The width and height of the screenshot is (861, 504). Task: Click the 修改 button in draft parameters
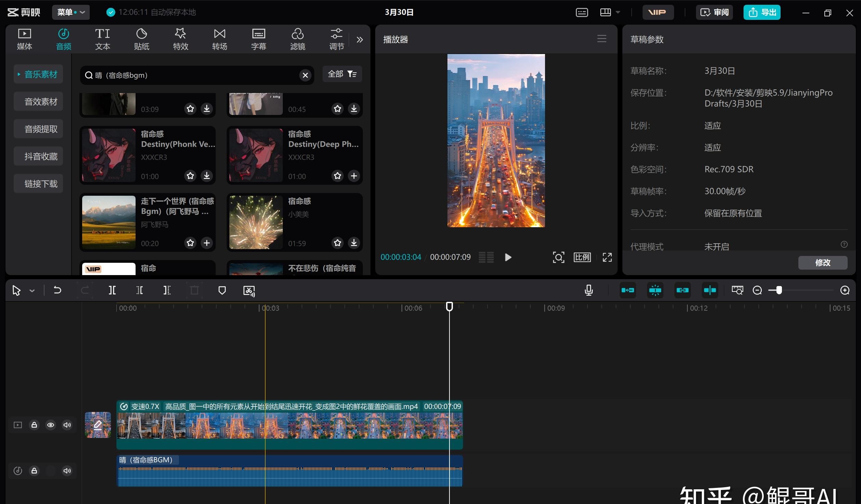[x=822, y=262]
